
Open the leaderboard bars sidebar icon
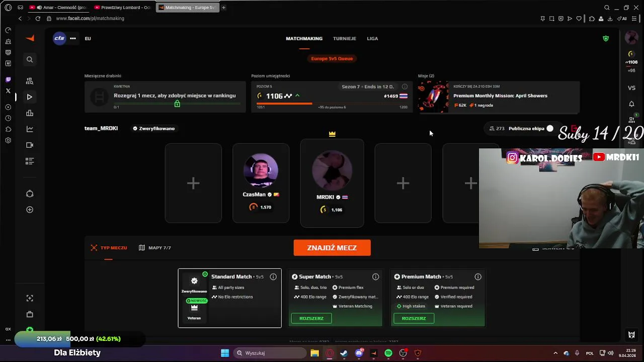[30, 113]
